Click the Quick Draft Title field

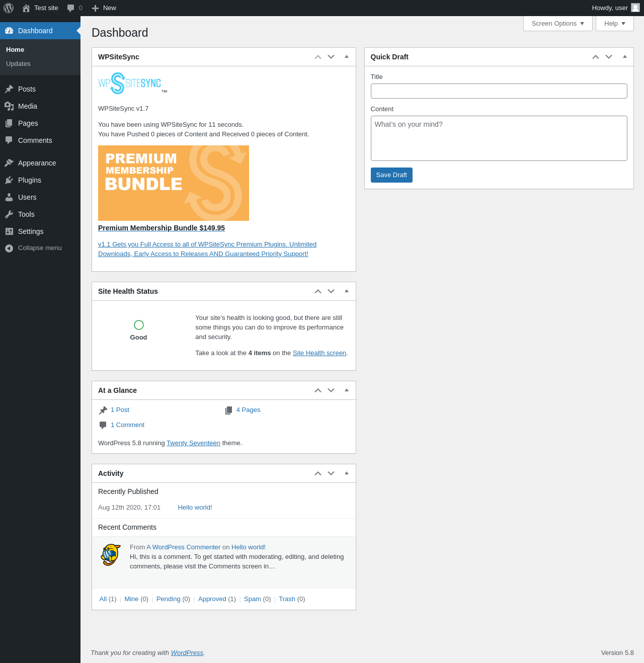499,91
